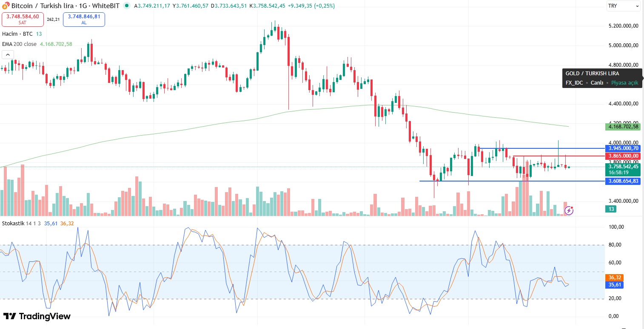Click the red SAT sell button
Viewport: 644px width, 329px height.
click(x=23, y=19)
